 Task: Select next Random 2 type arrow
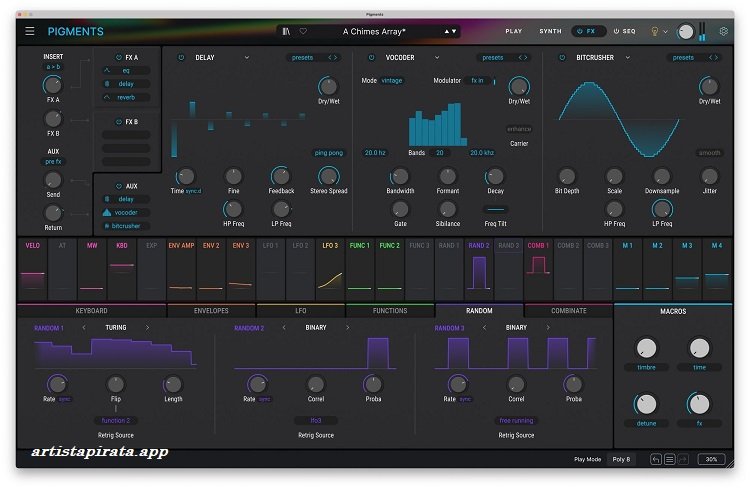click(x=348, y=328)
